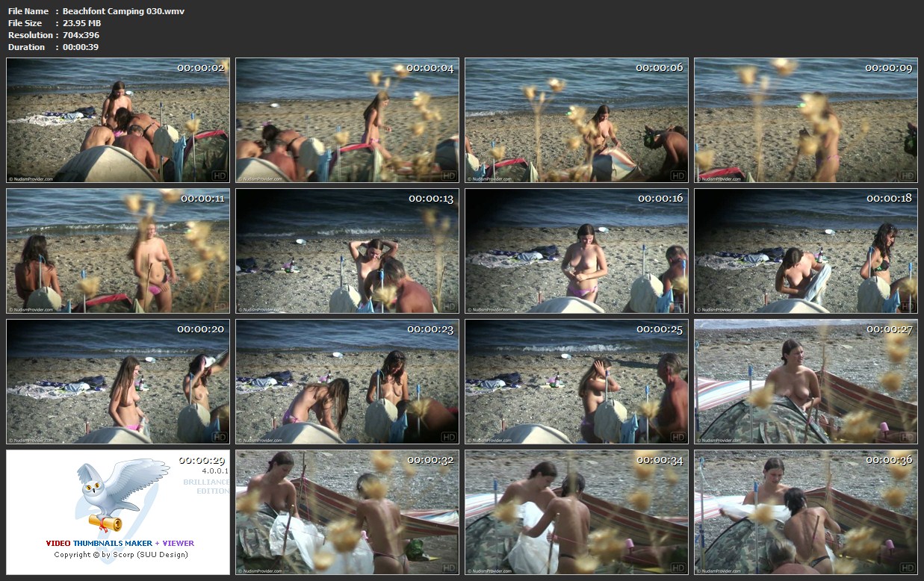Click the File Name value text
This screenshot has width=924, height=581.
click(123, 11)
